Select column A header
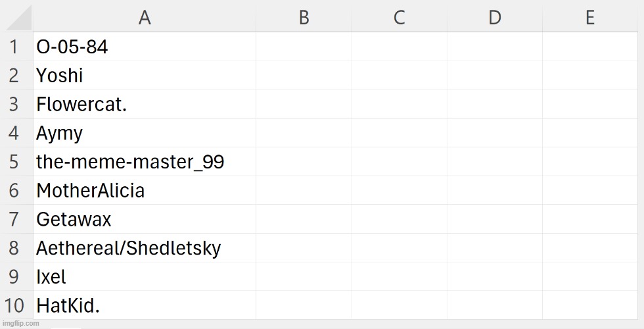The width and height of the screenshot is (644, 329). pos(145,18)
